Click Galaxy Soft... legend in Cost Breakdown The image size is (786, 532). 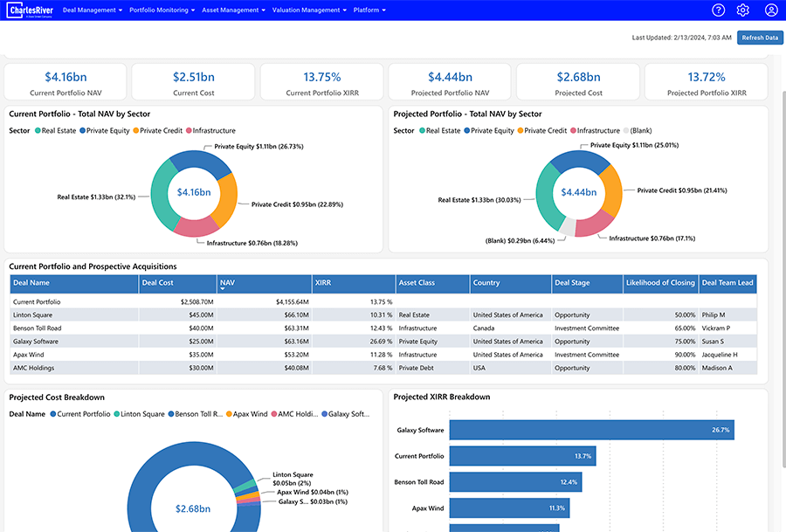pos(346,414)
